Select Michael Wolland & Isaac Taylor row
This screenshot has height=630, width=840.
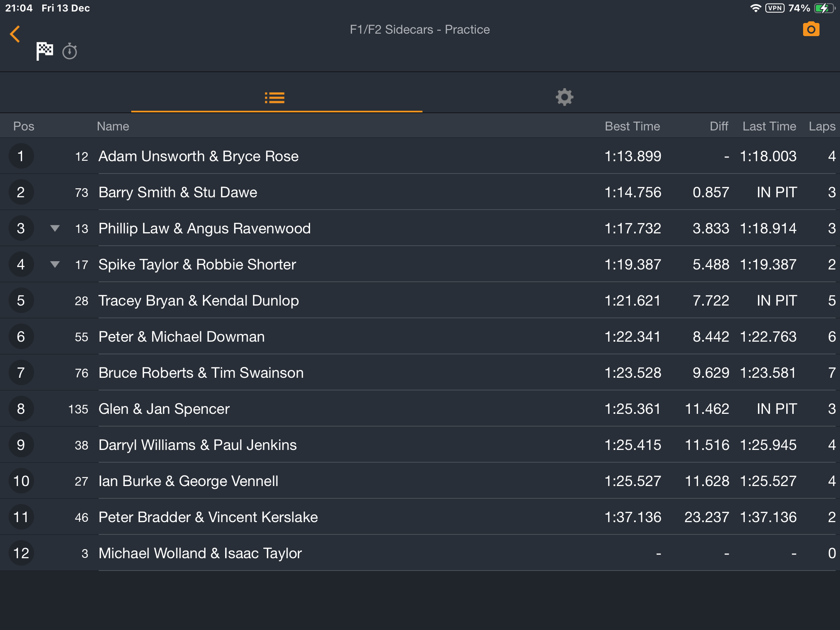tap(420, 553)
